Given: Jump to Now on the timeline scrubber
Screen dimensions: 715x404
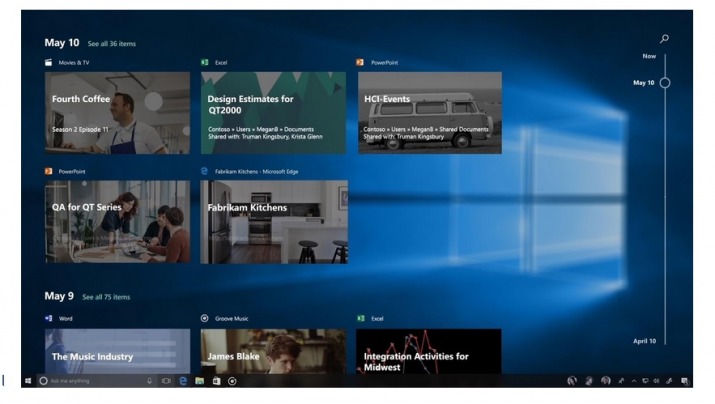Looking at the screenshot, I should tap(649, 56).
